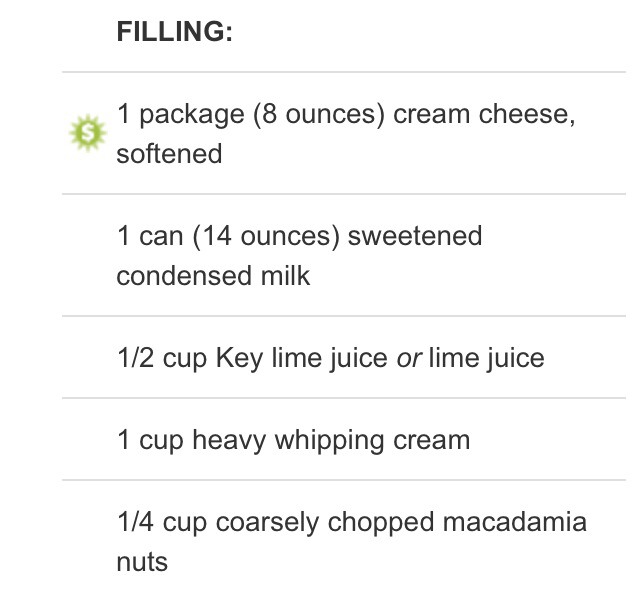This screenshot has width=640, height=616.
Task: Click the (14 ounces) can size text
Action: (x=266, y=236)
